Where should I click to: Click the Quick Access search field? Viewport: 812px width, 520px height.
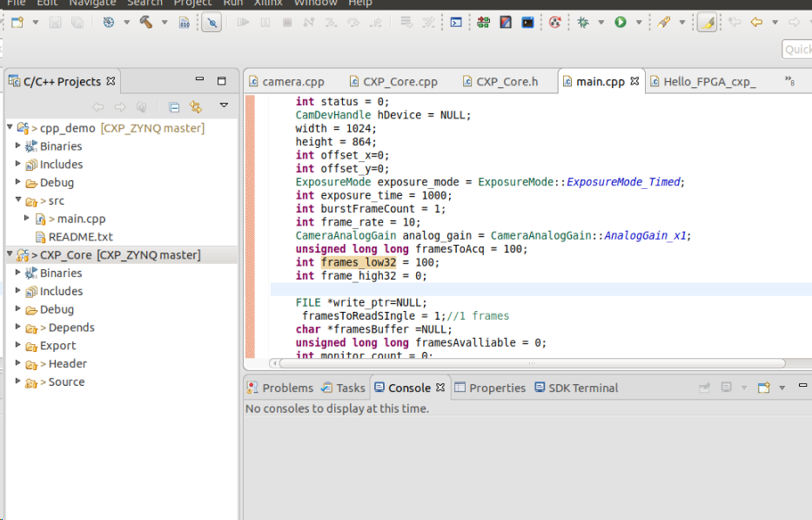pos(796,50)
